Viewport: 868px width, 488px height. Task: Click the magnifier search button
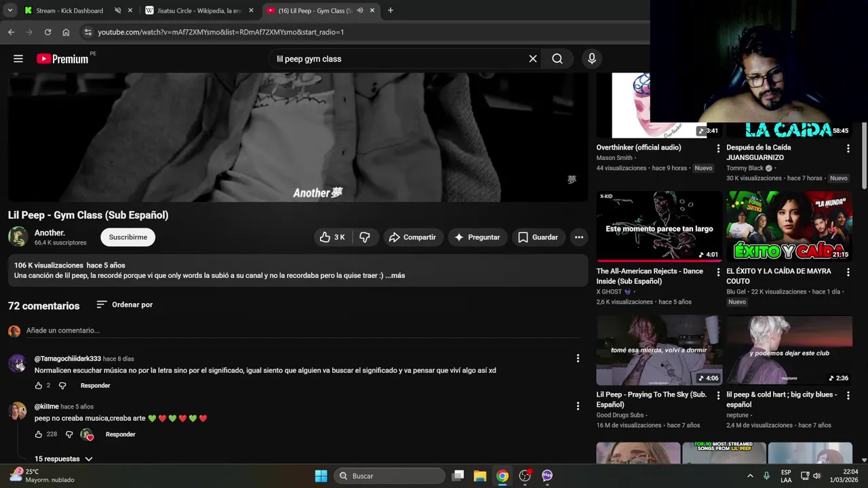tap(557, 59)
